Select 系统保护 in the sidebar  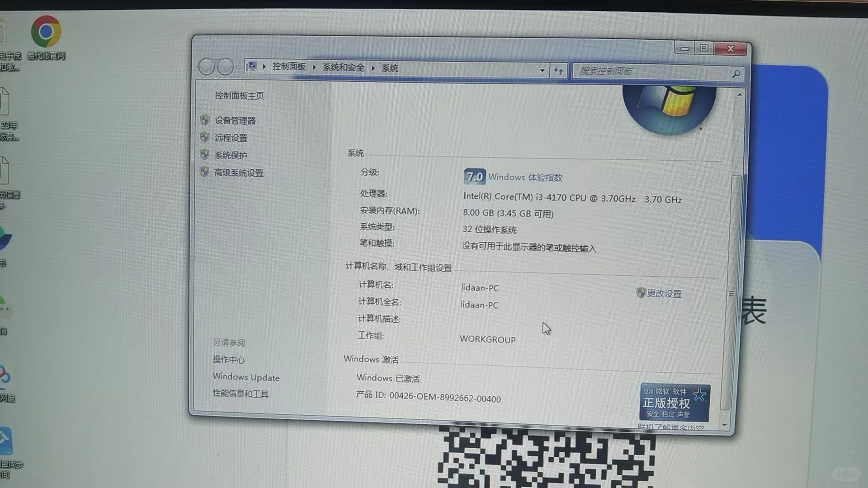coord(230,155)
